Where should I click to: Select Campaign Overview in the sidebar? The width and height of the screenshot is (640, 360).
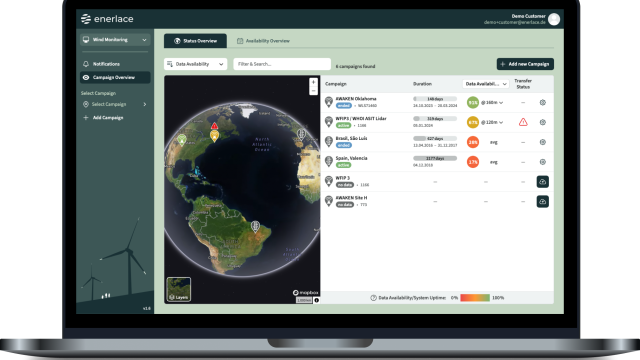pyautogui.click(x=115, y=77)
